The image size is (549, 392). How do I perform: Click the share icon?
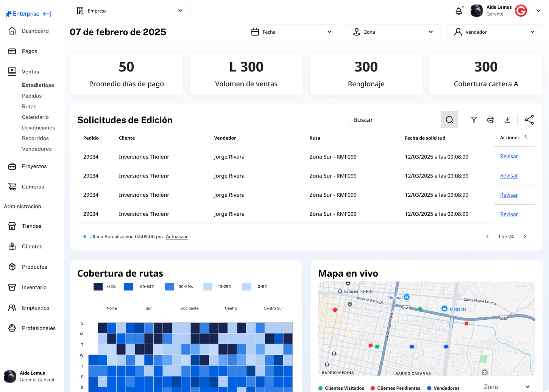click(529, 120)
